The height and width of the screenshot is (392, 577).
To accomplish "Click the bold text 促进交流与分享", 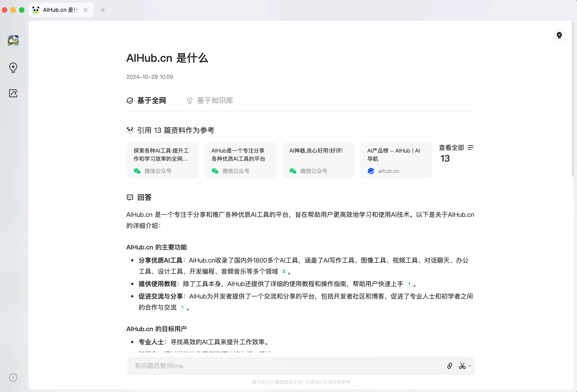I will (x=161, y=296).
